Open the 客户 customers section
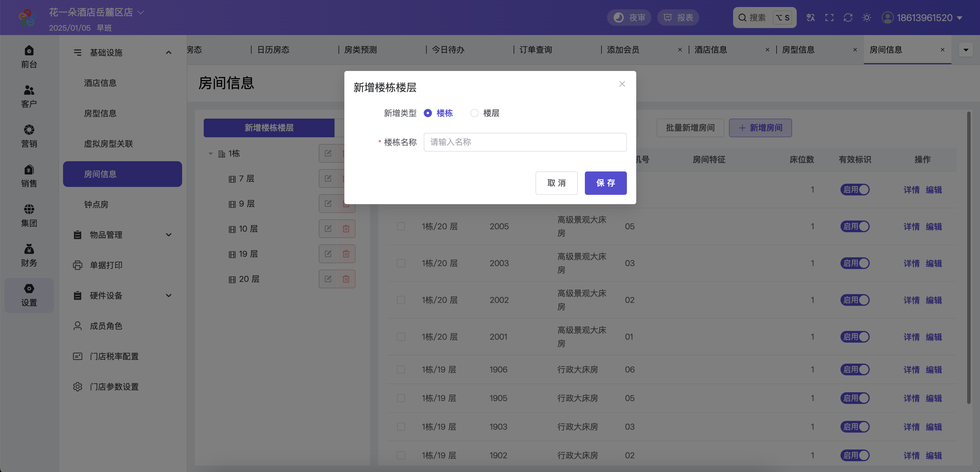 [29, 97]
